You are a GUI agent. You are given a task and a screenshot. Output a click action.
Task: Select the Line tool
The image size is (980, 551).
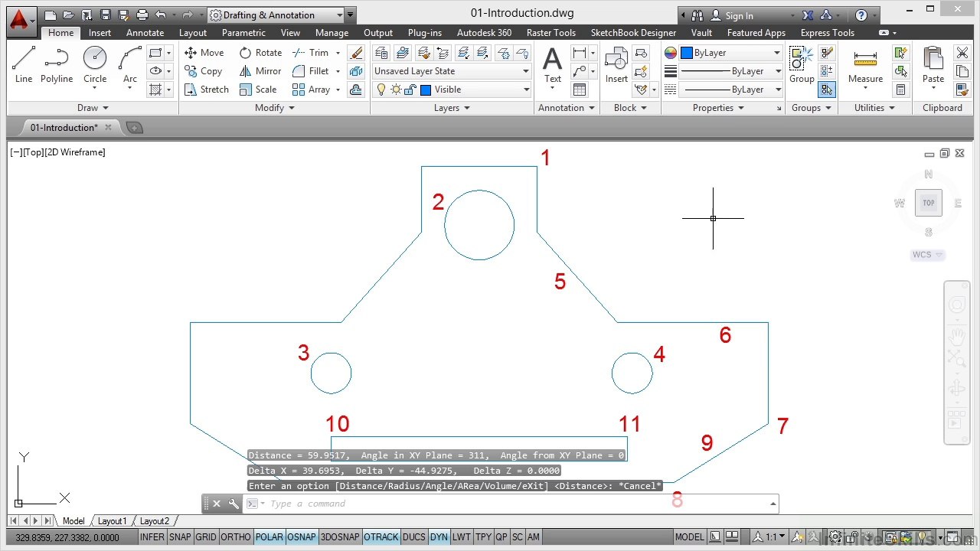24,64
